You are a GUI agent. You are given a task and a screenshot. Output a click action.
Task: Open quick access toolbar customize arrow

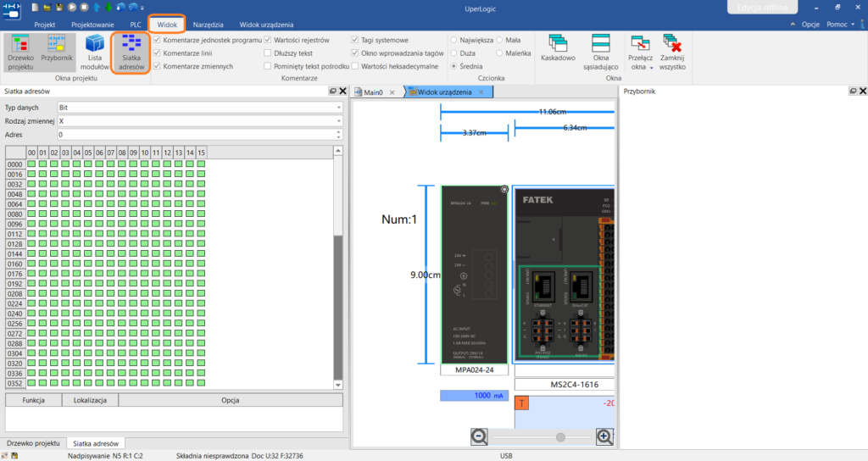[142, 8]
